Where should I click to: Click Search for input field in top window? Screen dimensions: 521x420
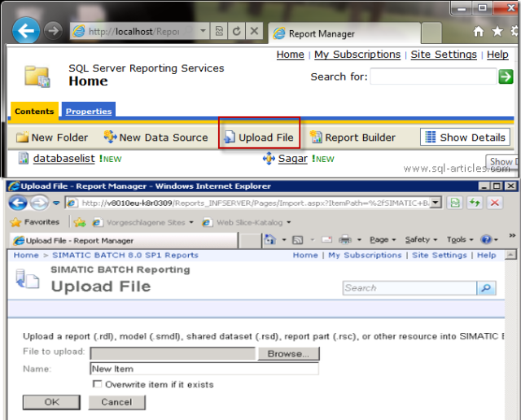433,77
